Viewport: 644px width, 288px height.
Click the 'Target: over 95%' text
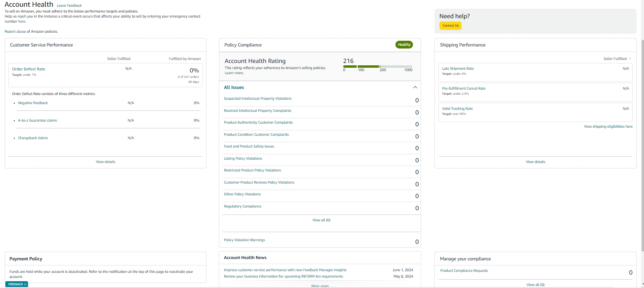click(x=454, y=114)
